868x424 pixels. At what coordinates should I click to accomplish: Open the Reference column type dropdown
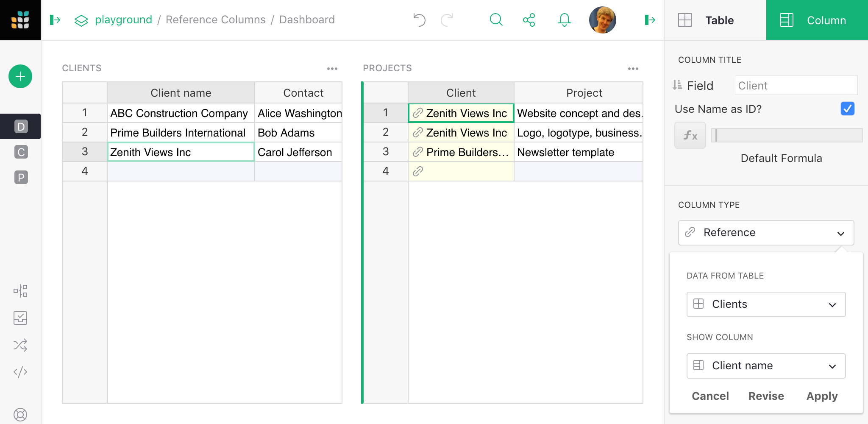766,232
